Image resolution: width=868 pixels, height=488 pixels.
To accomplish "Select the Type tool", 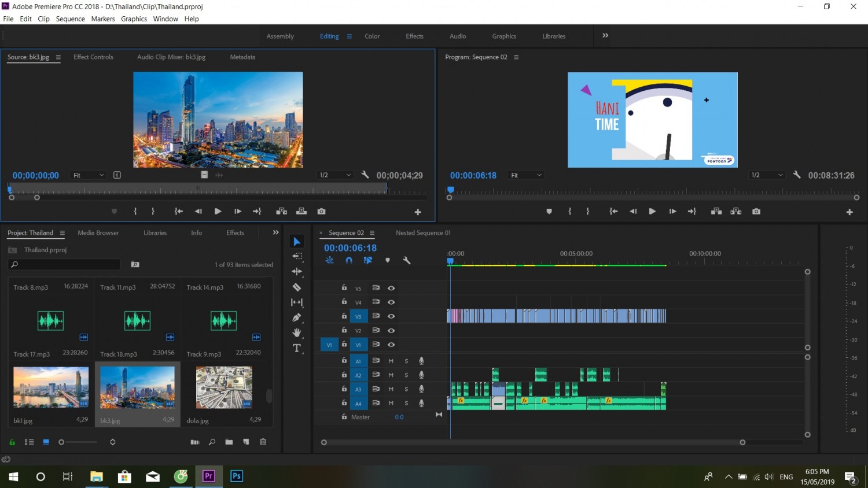I will click(297, 348).
